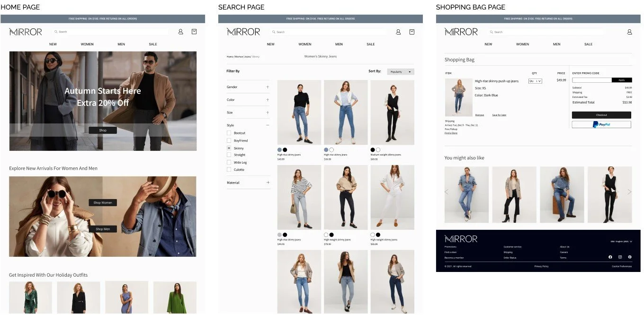This screenshot has height=315, width=644.
Task: Select the white swatch of the $69.99 Medium-waist jeans
Action: (378, 150)
